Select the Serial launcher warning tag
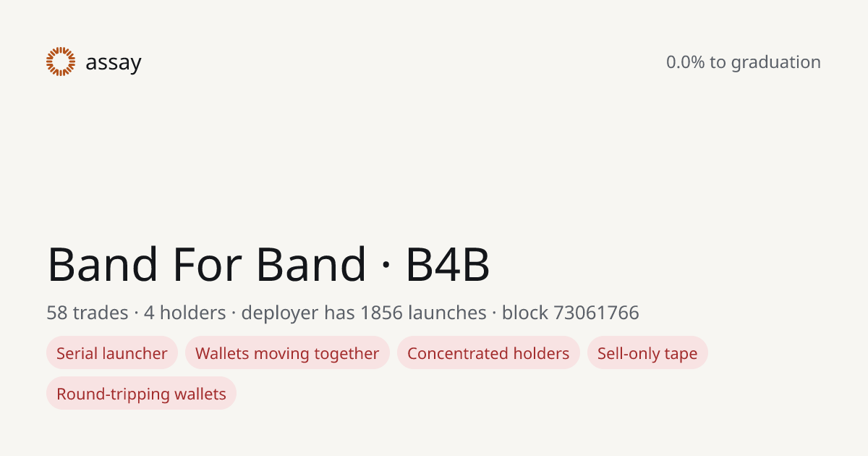The height and width of the screenshot is (456, 868). tap(112, 353)
